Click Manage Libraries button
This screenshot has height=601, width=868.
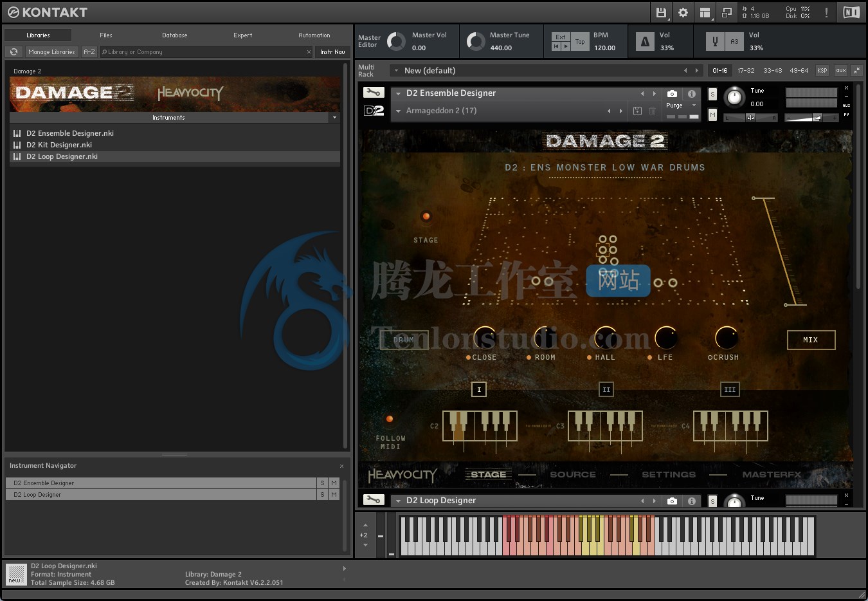(52, 51)
